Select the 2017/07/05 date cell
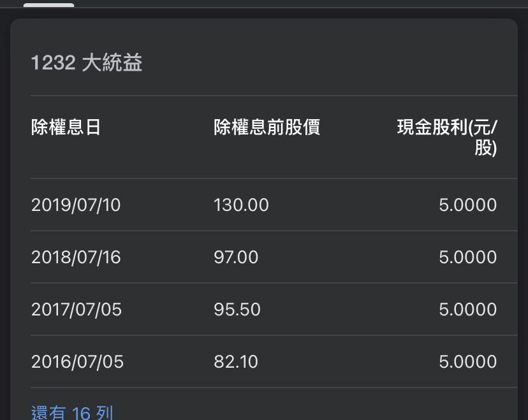Screen dimensions: 528x420 click(x=76, y=310)
